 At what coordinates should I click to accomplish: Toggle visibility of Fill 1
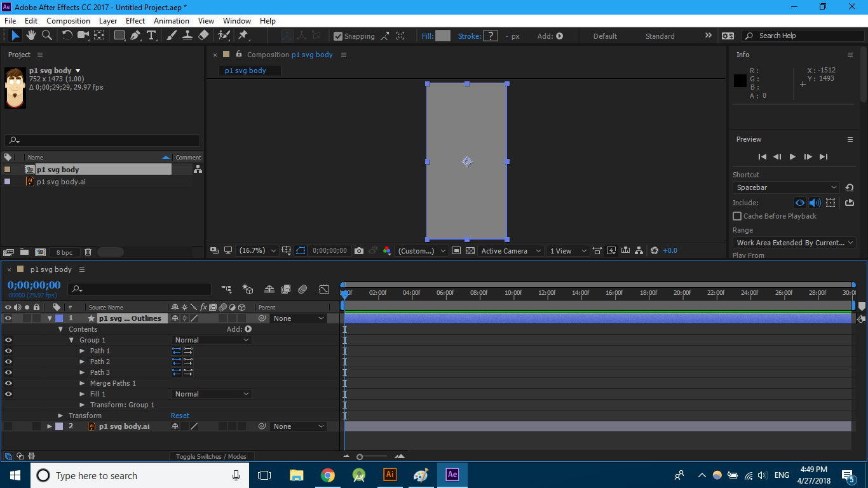8,394
